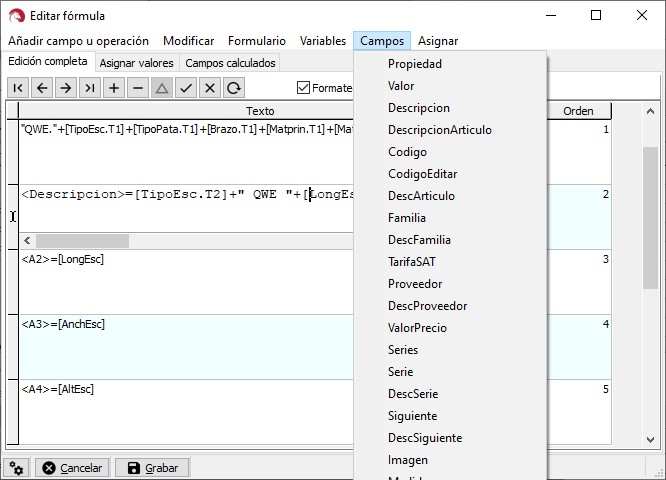The width and height of the screenshot is (666, 480).
Task: Open the Formulario menu
Action: pos(257,41)
